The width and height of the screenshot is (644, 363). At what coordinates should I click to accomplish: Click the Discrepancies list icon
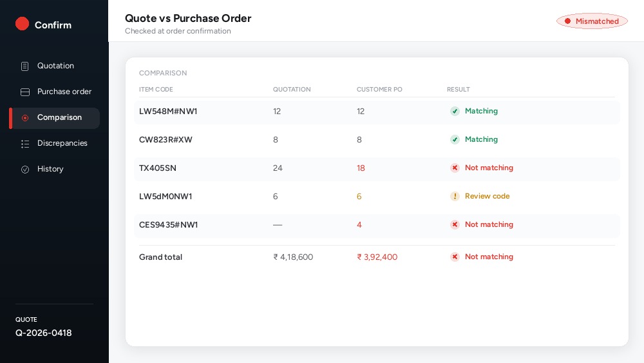point(25,144)
